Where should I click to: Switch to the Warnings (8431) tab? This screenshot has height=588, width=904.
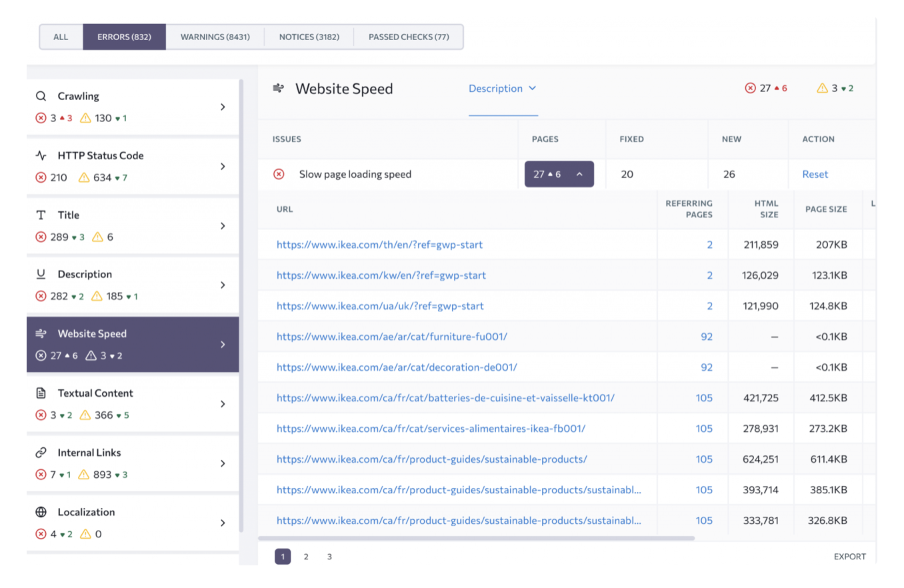(215, 37)
